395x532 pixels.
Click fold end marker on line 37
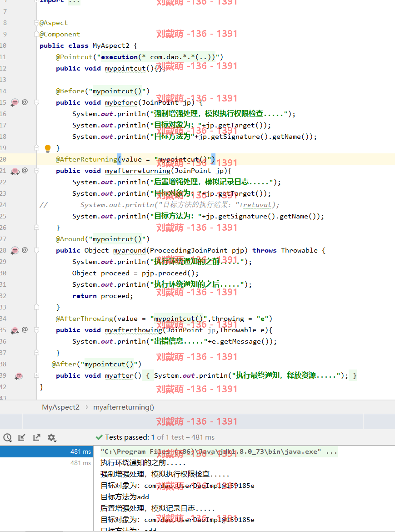coord(36,353)
